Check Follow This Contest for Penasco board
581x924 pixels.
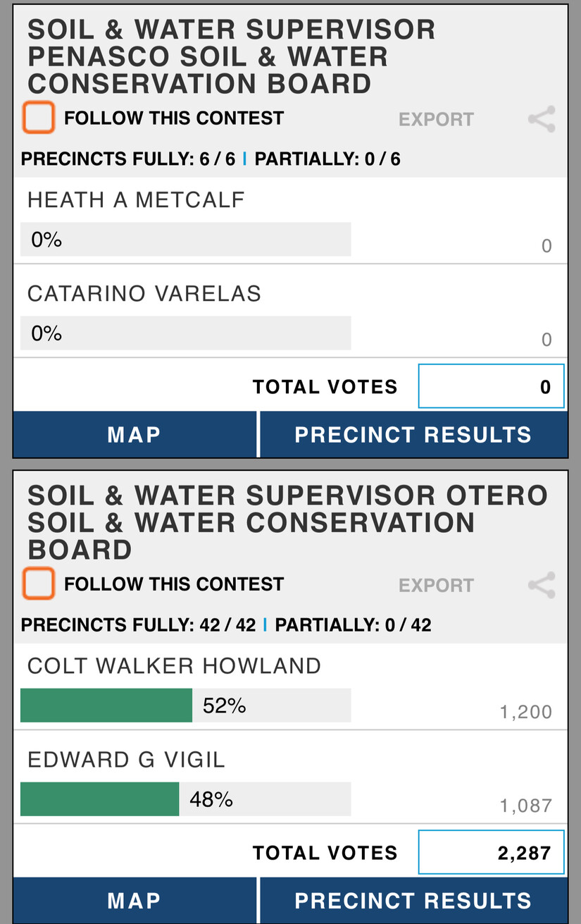point(39,118)
